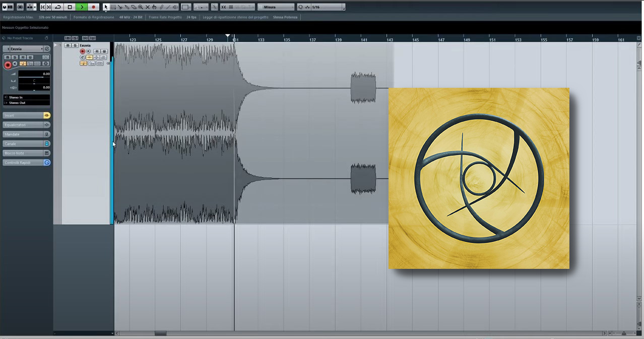This screenshot has height=339, width=644.
Task: Solo the Exuvia track in track list
Action: click(75, 45)
